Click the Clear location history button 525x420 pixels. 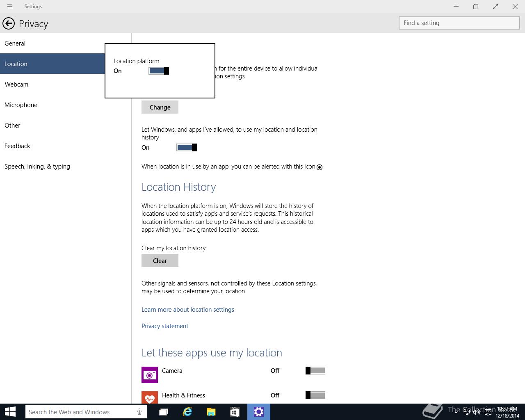coord(160,261)
